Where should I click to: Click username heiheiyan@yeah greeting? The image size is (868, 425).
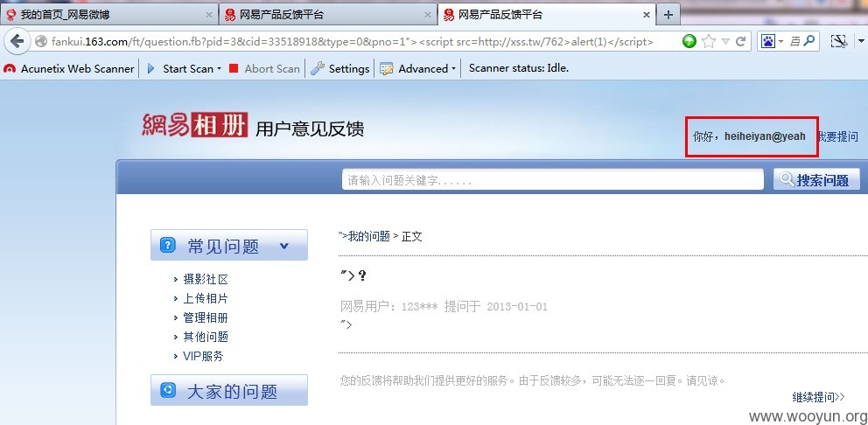(749, 136)
